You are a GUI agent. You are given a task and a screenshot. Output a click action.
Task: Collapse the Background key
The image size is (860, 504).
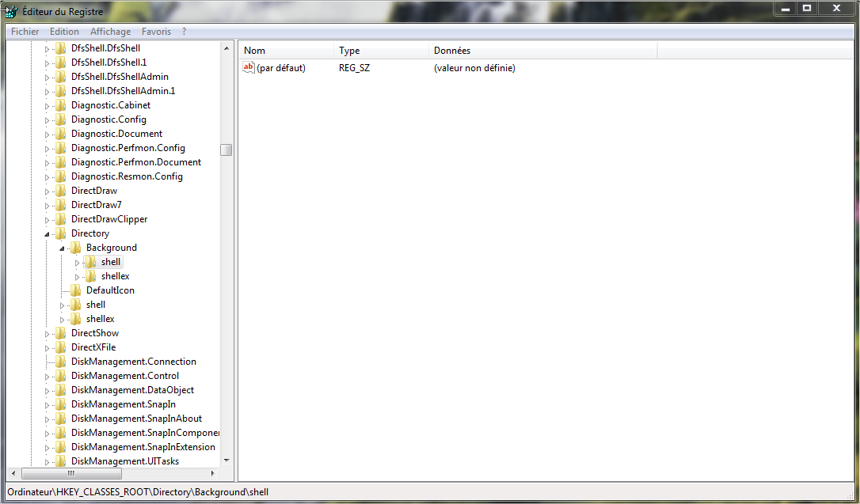(63, 248)
